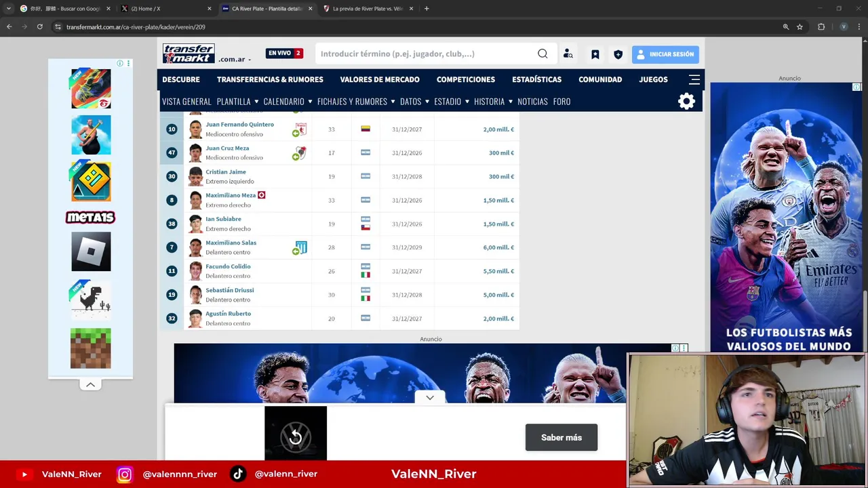The height and width of the screenshot is (488, 868).
Task: Expand the HISTORIA dropdown
Action: pyautogui.click(x=493, y=102)
